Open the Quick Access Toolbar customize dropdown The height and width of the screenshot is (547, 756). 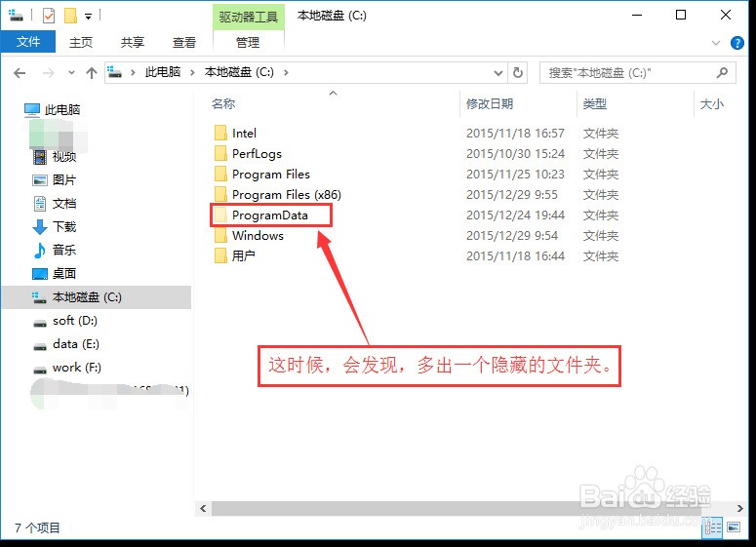(88, 17)
